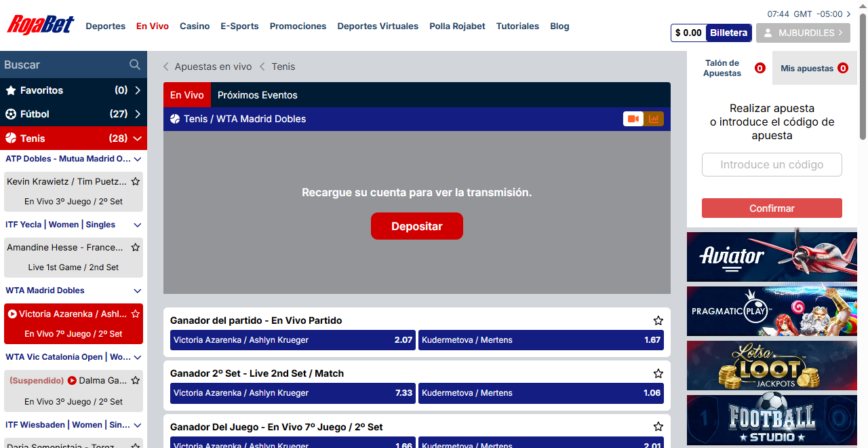Click the RojaBet logo
Viewport: 868px width, 448px height.
40,25
